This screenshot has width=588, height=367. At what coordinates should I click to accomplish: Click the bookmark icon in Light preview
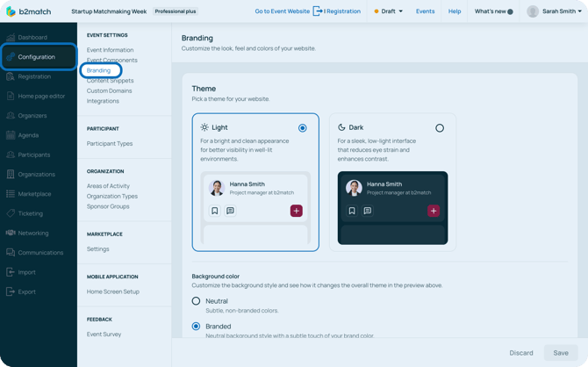tap(215, 211)
